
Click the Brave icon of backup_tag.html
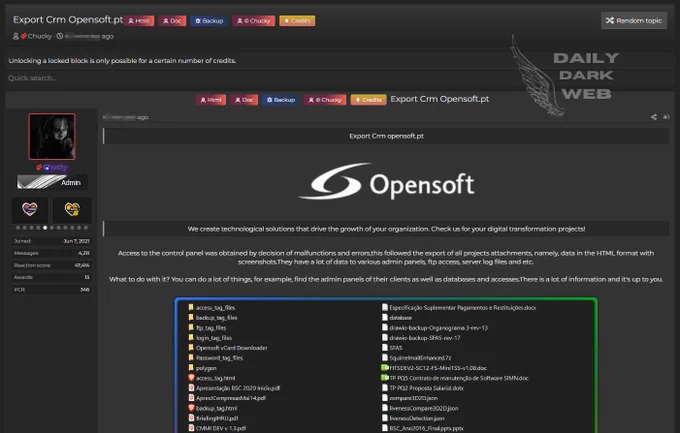point(191,408)
